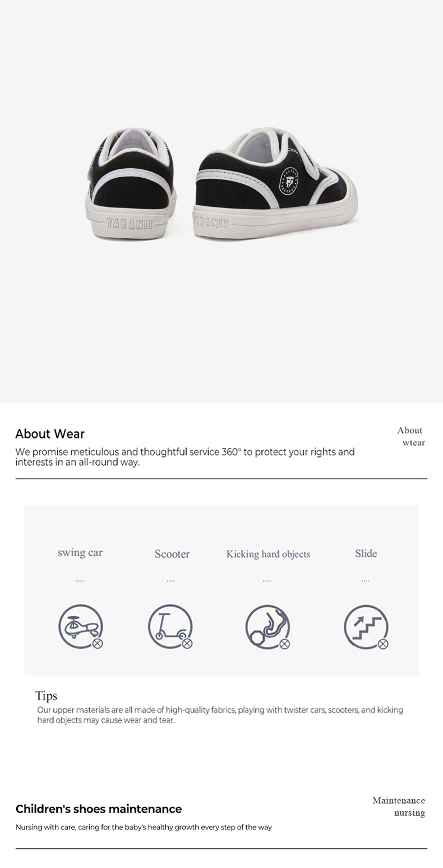Click the "Scooter" label
The height and width of the screenshot is (868, 443).
(x=172, y=554)
